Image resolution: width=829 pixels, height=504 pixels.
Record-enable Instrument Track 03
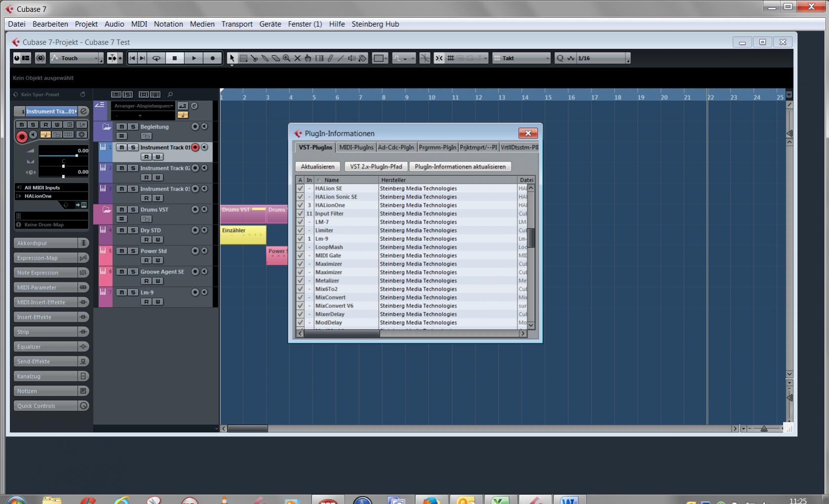(x=195, y=189)
